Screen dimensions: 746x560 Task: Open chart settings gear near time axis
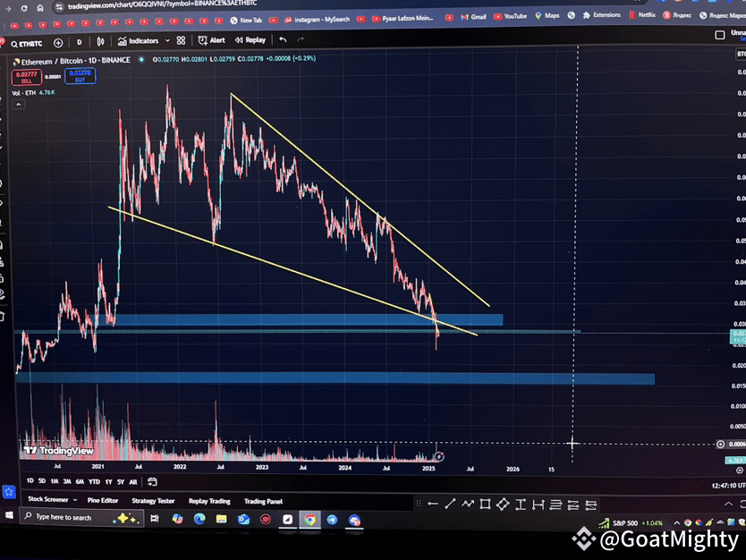pyautogui.click(x=740, y=470)
